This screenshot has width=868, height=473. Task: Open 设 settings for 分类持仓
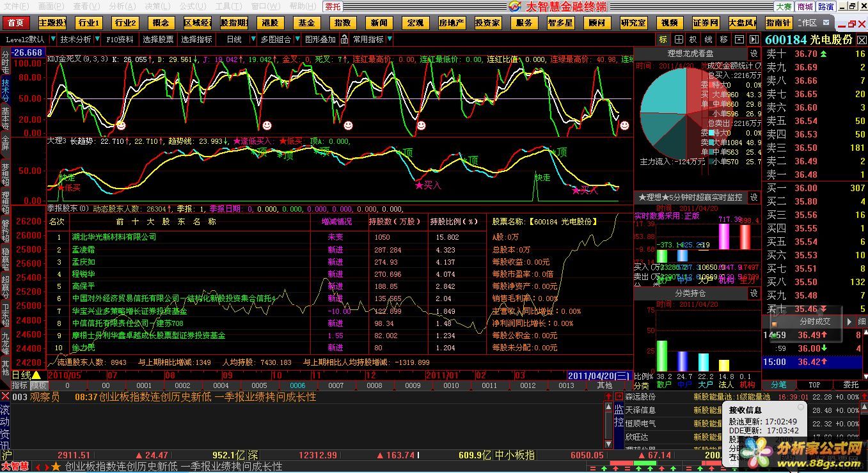754,293
